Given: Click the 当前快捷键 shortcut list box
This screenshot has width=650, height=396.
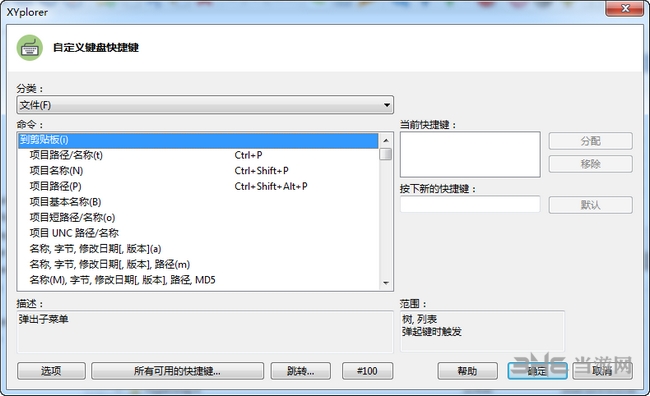Looking at the screenshot, I should pyautogui.click(x=470, y=155).
